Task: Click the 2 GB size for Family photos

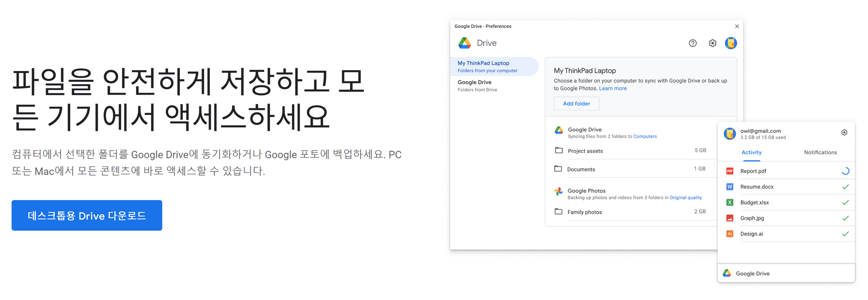Action: point(700,211)
